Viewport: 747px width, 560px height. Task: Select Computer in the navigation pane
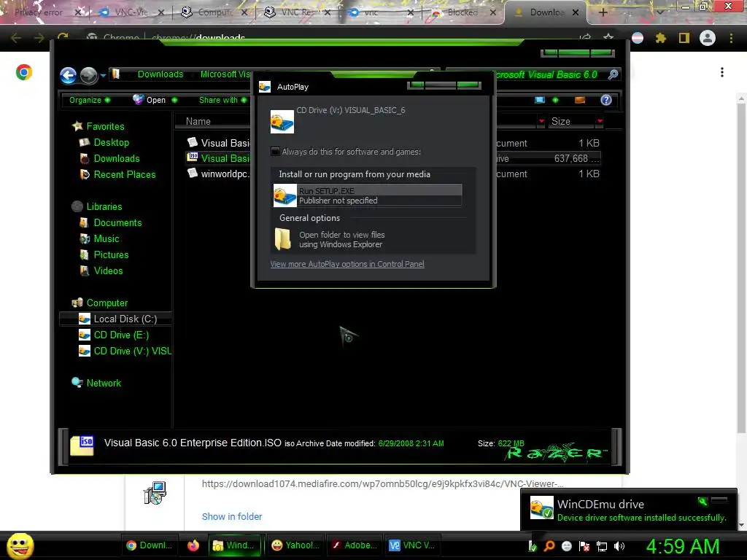click(x=107, y=303)
